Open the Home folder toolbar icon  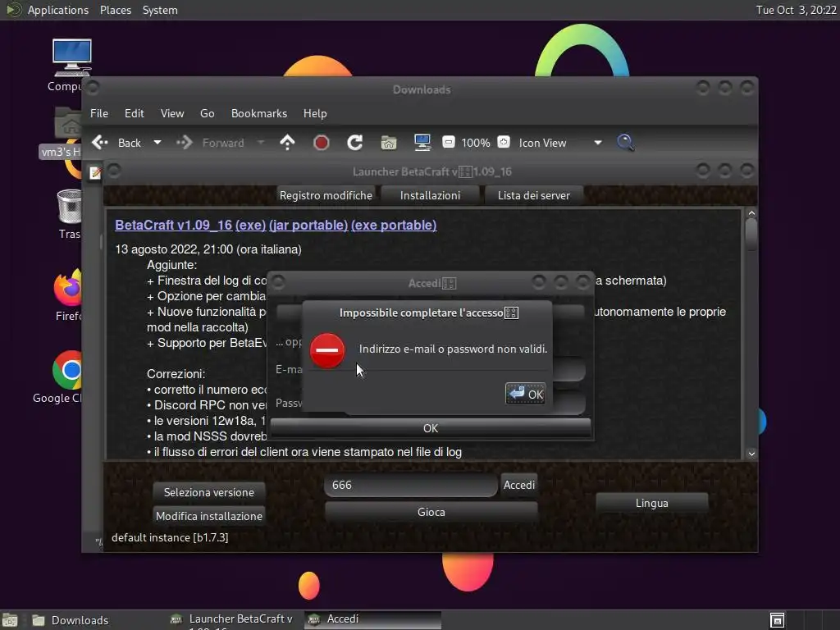coord(388,143)
